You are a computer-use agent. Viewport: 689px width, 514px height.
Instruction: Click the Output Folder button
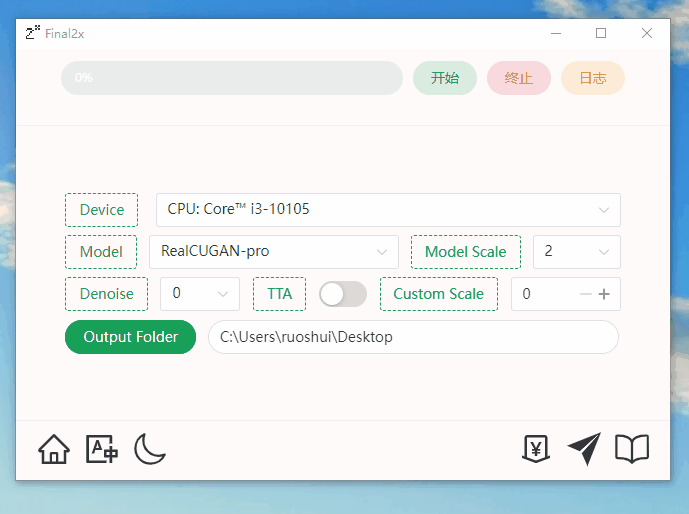point(130,337)
